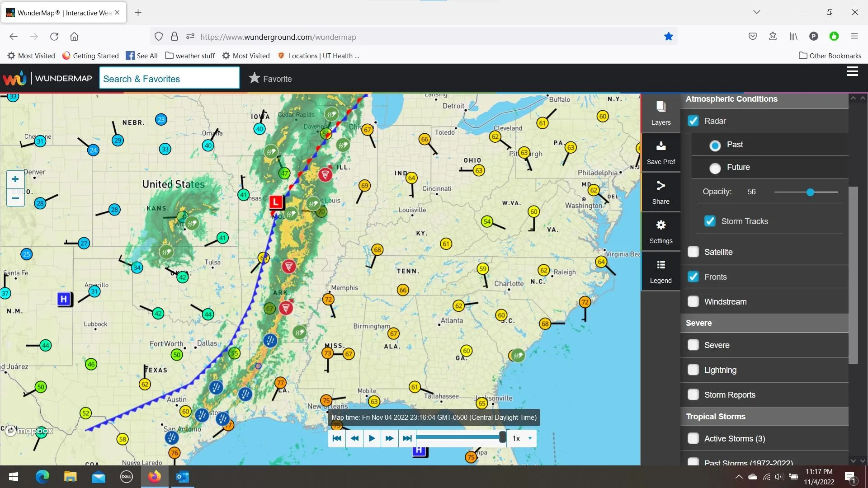
Task: Open the WunderMap hamburger menu
Action: 852,71
